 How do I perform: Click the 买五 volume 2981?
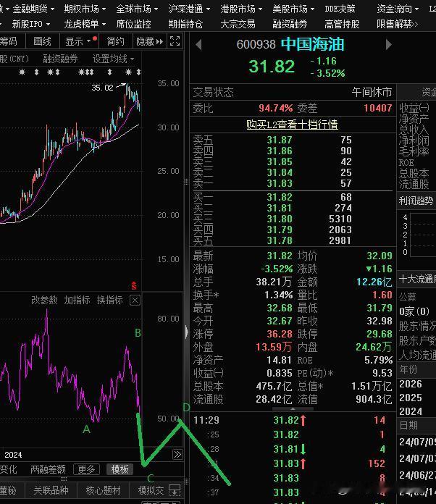(340, 240)
